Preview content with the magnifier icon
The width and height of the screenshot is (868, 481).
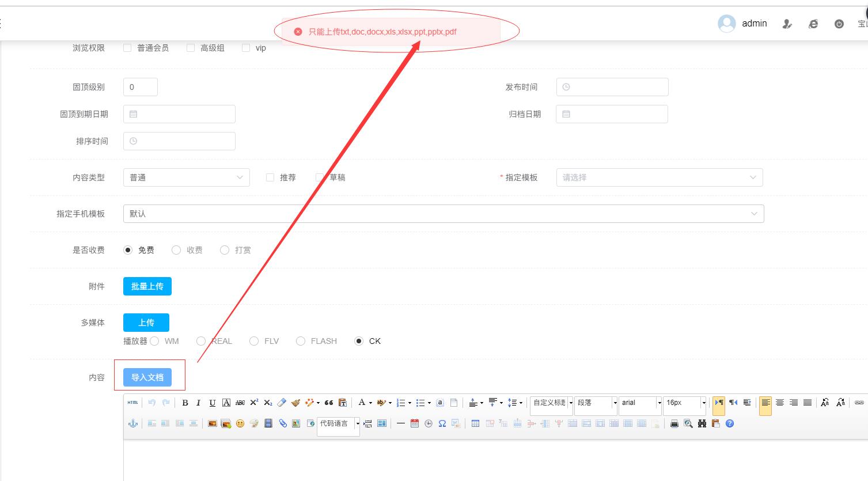688,423
